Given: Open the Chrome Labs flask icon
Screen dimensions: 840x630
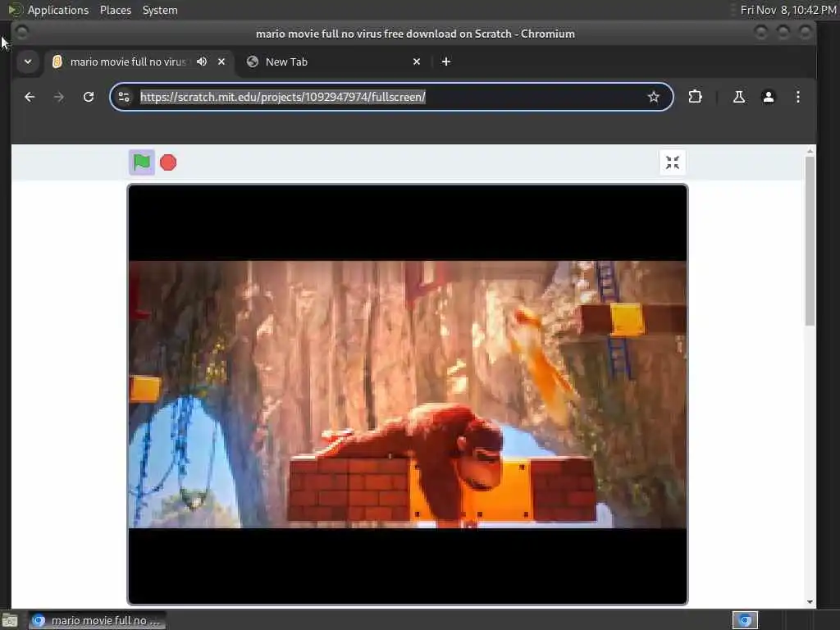Looking at the screenshot, I should pos(739,97).
